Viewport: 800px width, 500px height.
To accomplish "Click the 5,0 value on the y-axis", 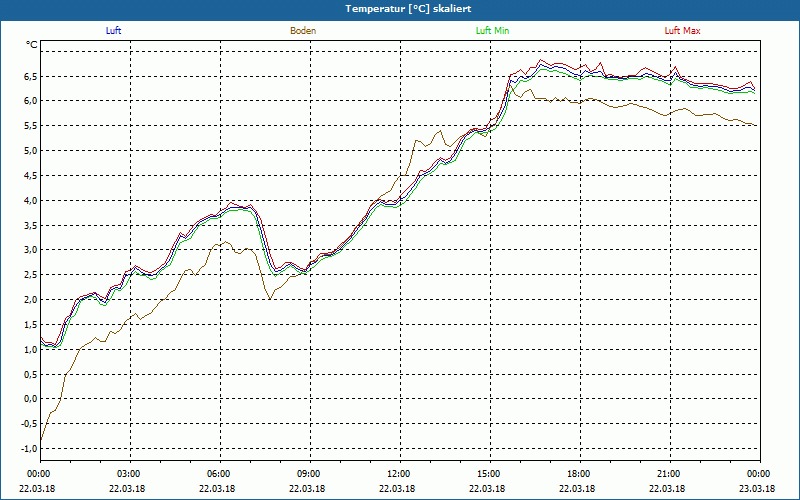I will 30,151.
